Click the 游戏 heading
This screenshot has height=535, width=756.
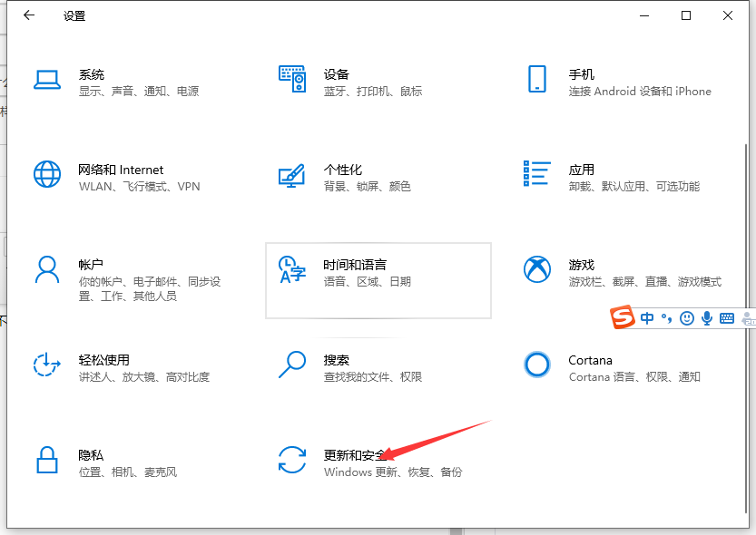click(581, 265)
